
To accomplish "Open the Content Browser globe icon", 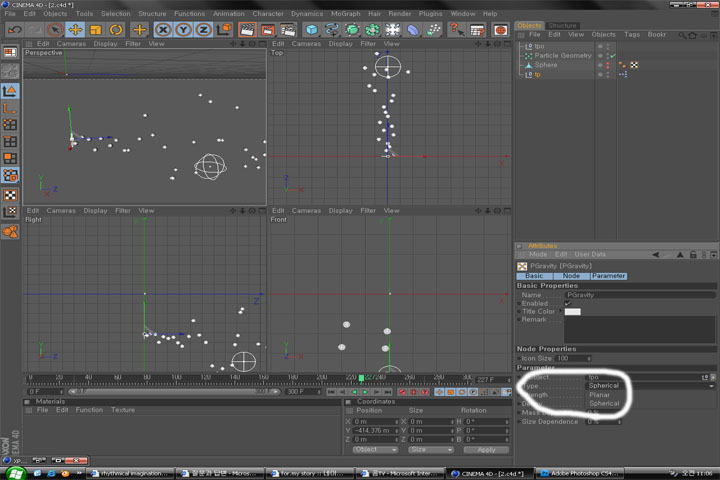I will 501,30.
